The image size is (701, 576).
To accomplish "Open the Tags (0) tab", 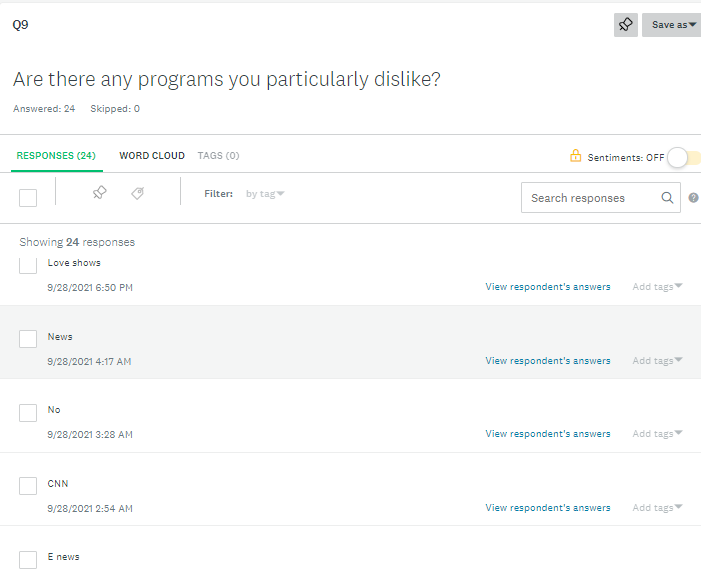I will [x=218, y=156].
